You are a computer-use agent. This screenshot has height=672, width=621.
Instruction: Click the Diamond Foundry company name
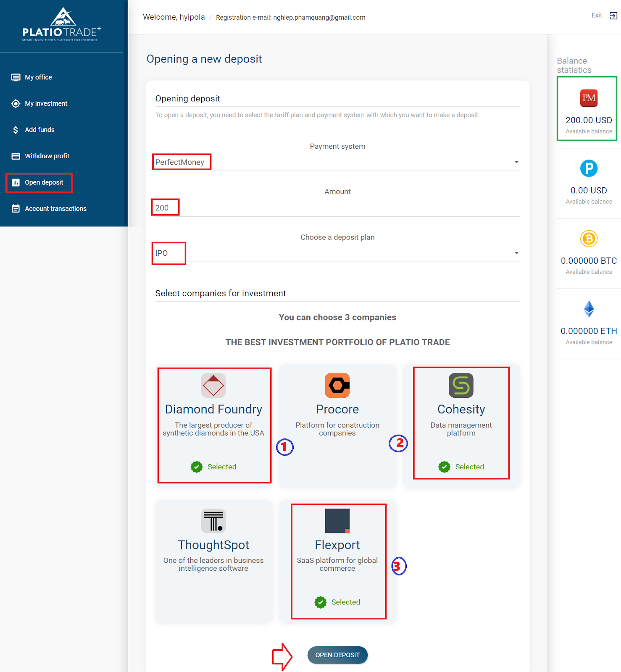[213, 409]
